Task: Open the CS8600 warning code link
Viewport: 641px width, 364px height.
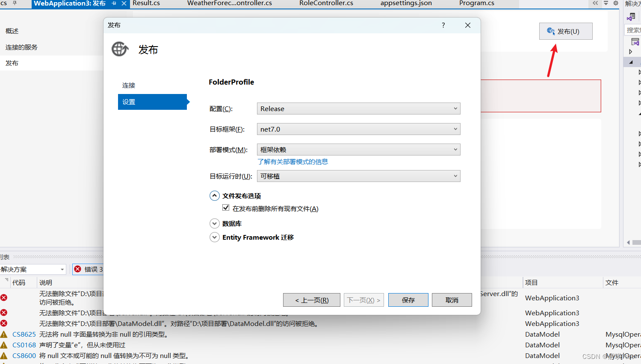Action: pos(24,355)
